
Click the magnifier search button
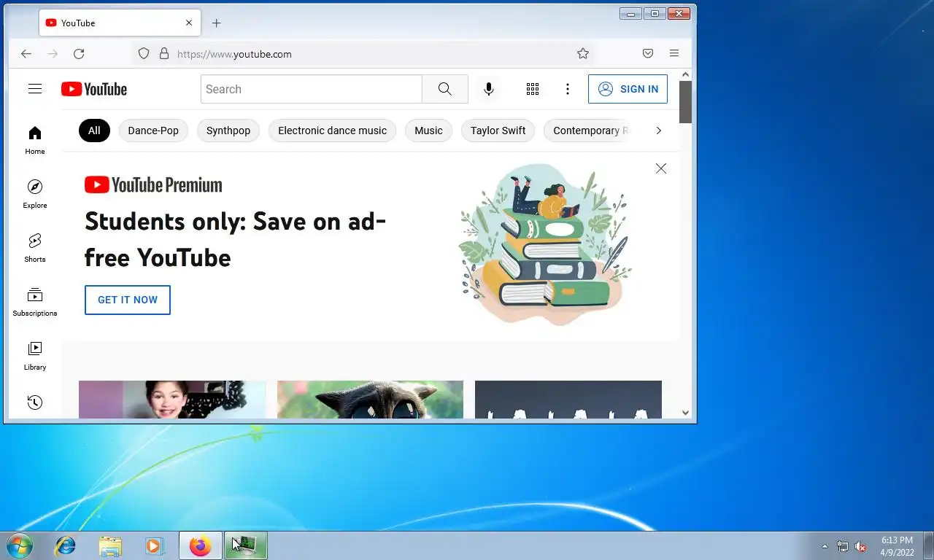445,89
